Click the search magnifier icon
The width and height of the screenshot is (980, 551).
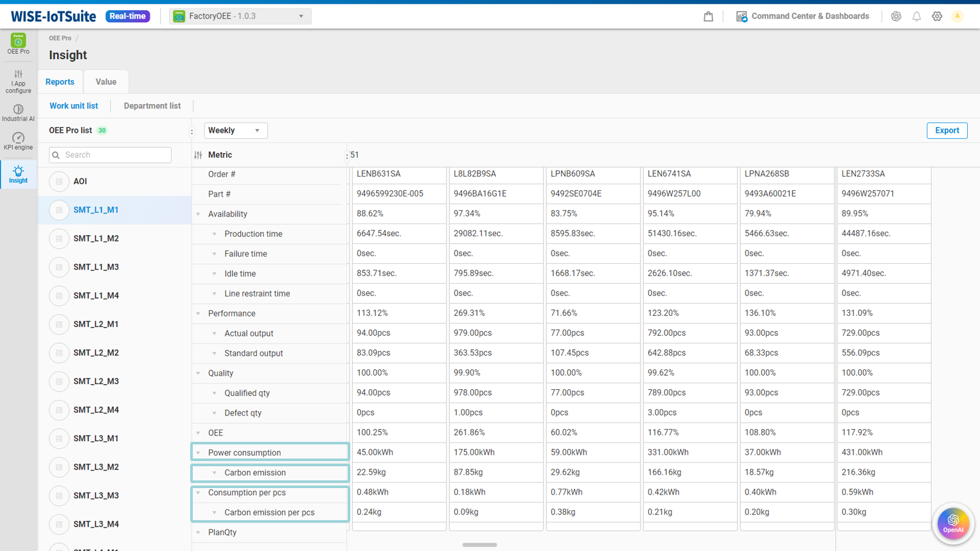coord(56,155)
